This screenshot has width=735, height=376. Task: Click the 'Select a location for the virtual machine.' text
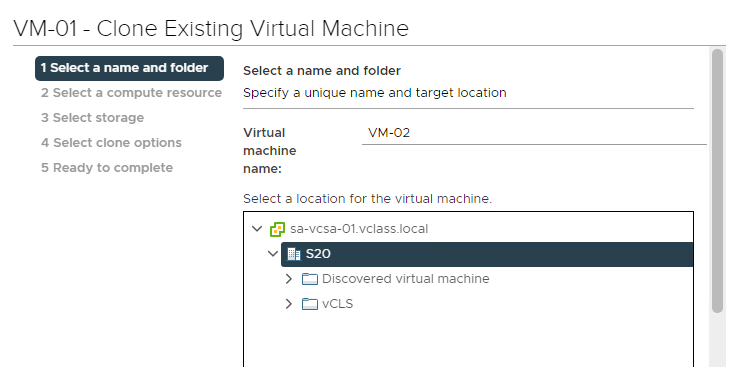(x=368, y=199)
